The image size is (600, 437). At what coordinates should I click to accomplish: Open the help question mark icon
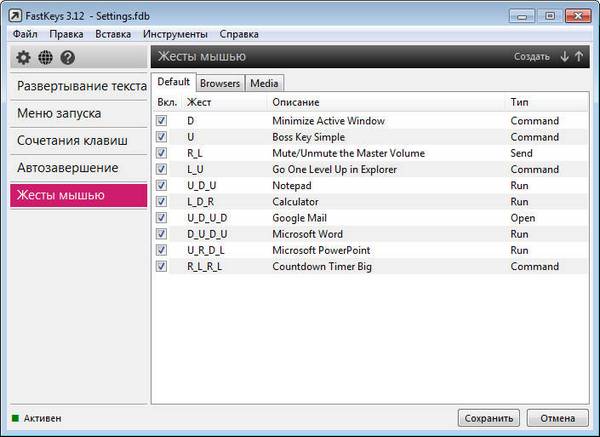(x=66, y=57)
